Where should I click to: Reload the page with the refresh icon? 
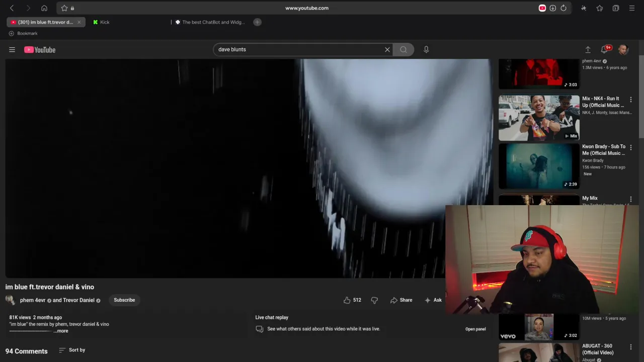[x=563, y=8]
